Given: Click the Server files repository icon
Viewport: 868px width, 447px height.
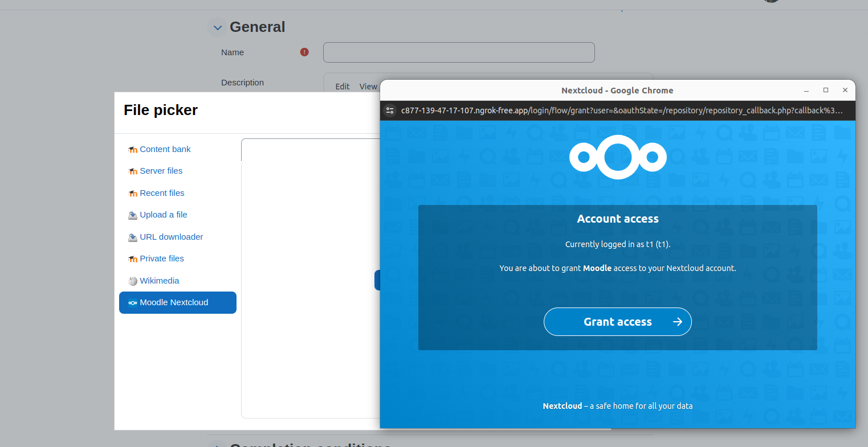Looking at the screenshot, I should point(133,171).
